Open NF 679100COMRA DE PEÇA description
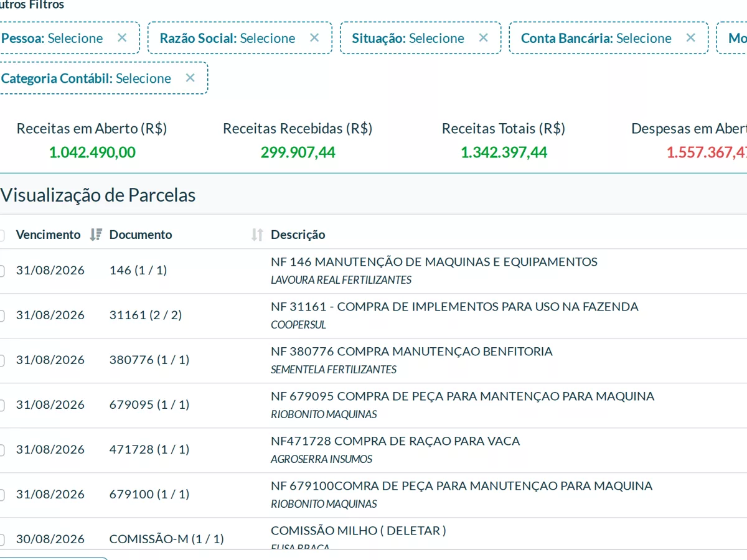This screenshot has height=560, width=747. [x=461, y=486]
